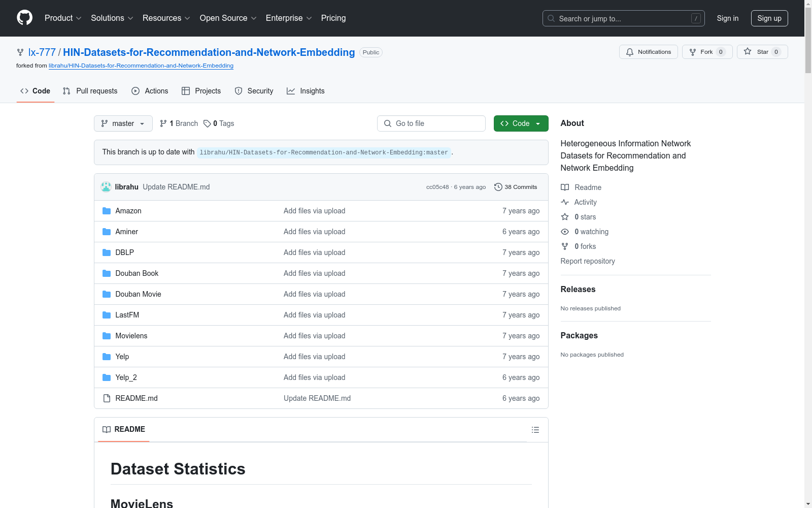
Task: Click the Sign up button
Action: point(769,18)
